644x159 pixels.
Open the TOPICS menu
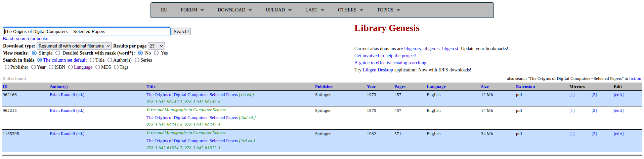pos(388,10)
